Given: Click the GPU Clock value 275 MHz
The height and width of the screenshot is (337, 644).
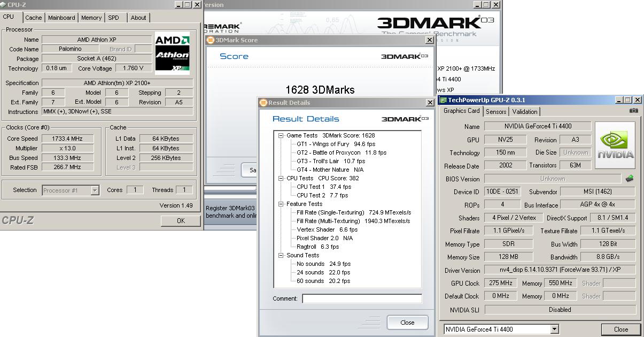Looking at the screenshot, I should 502,283.
